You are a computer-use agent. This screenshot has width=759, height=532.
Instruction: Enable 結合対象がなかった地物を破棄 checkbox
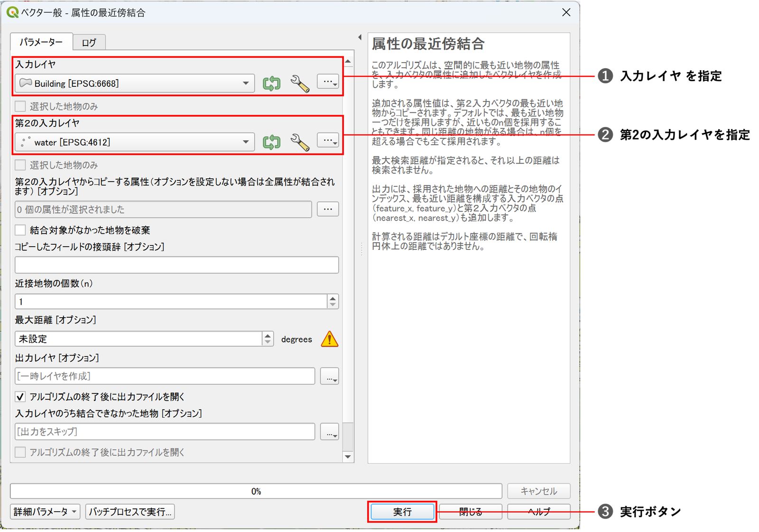coord(20,230)
